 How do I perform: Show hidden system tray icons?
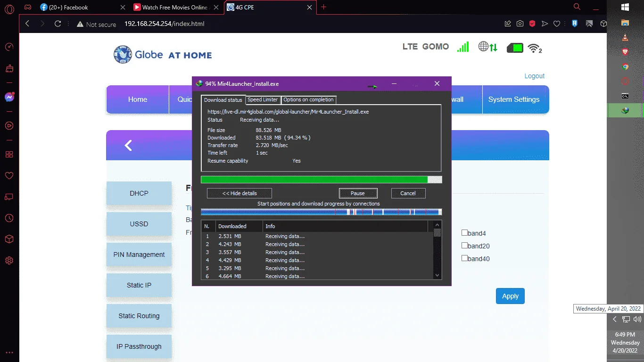[x=614, y=319]
